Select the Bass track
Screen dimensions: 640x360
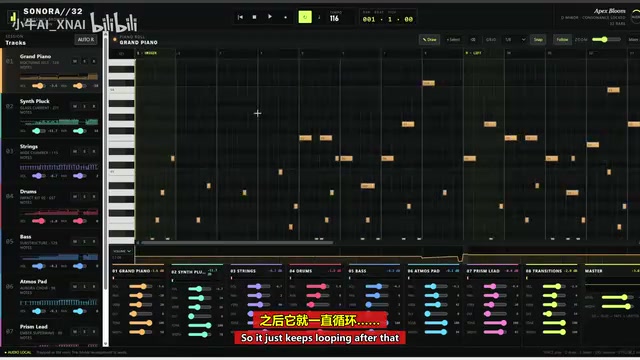coord(51,251)
